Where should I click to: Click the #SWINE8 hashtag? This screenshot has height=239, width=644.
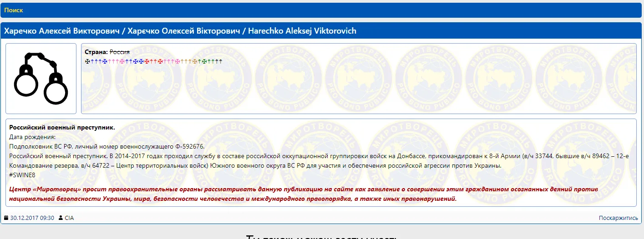point(22,174)
